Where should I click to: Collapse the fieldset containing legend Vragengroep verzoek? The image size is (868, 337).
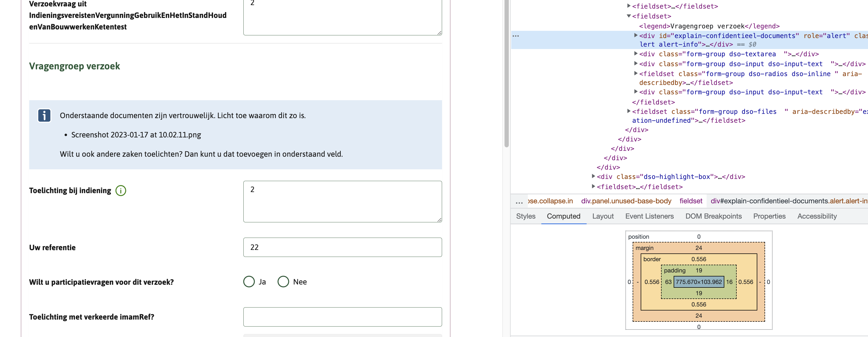click(629, 16)
